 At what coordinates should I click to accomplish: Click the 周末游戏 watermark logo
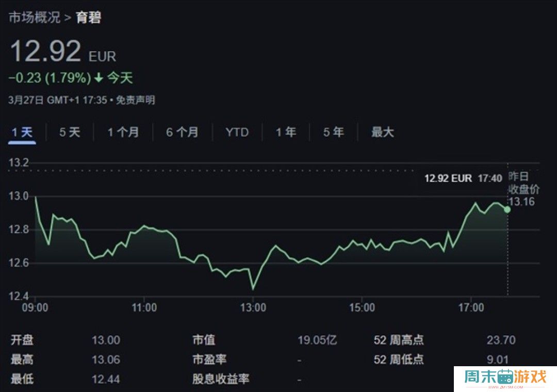coord(505,378)
